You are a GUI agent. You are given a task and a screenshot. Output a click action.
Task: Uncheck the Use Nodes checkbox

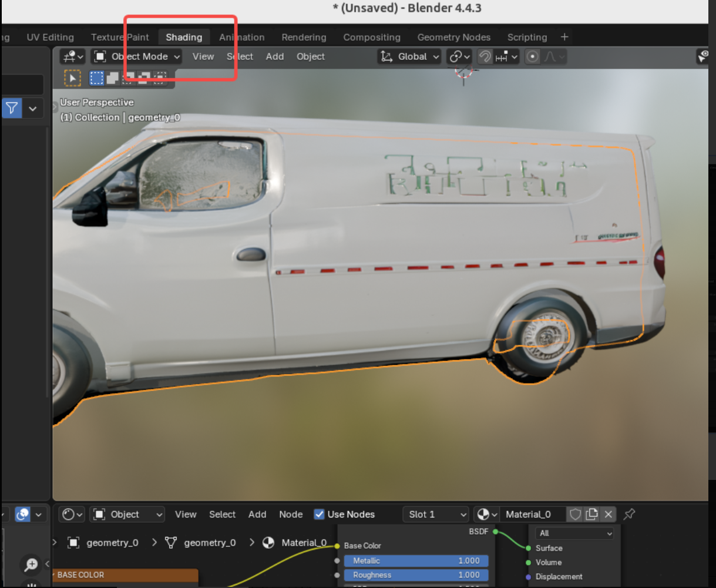320,515
